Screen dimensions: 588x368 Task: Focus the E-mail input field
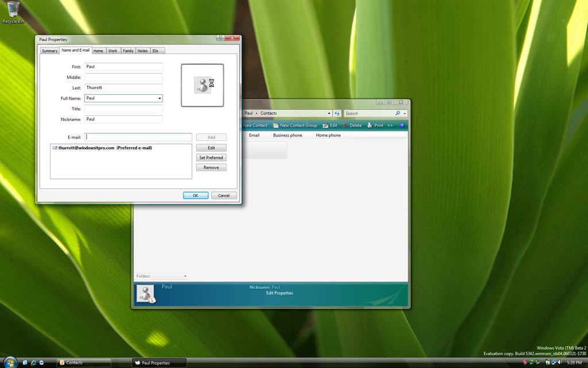click(138, 137)
